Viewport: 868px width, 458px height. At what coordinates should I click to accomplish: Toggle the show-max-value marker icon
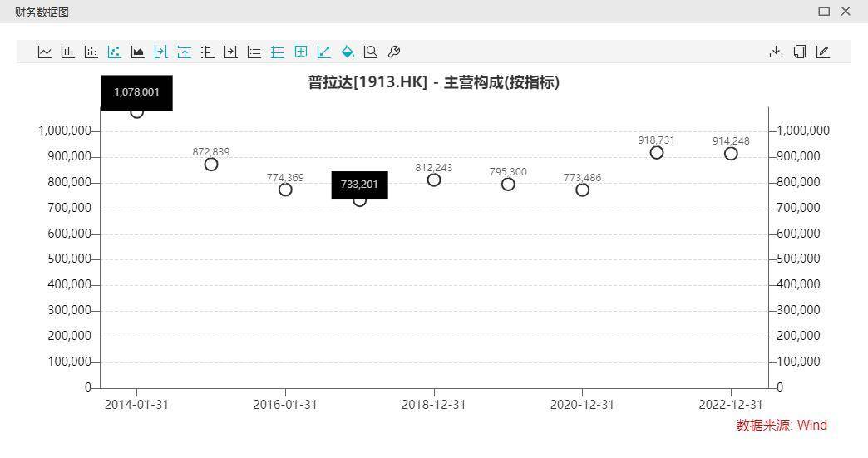click(184, 52)
